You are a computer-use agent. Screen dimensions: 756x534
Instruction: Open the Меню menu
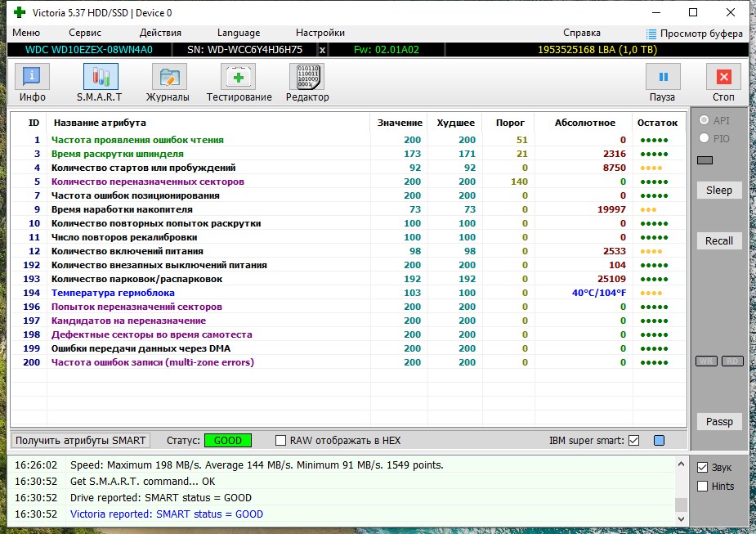(26, 33)
